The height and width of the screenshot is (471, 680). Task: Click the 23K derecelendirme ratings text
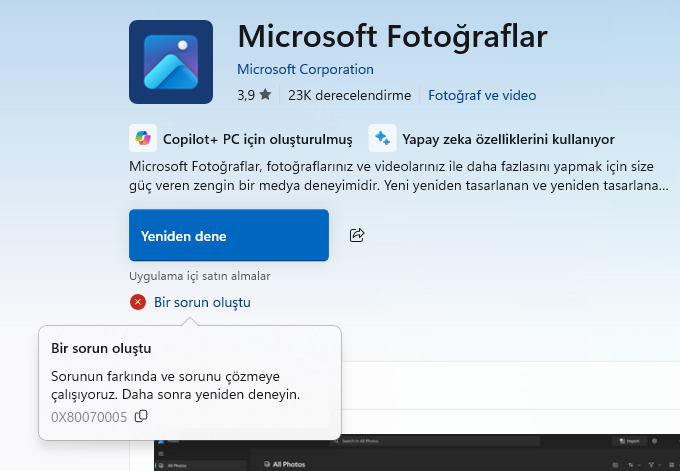tap(350, 95)
